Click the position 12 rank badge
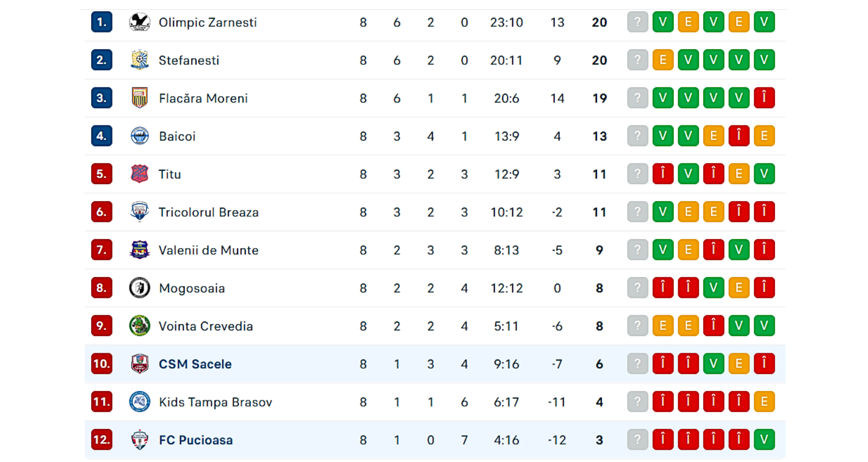The width and height of the screenshot is (868, 462). tap(101, 440)
